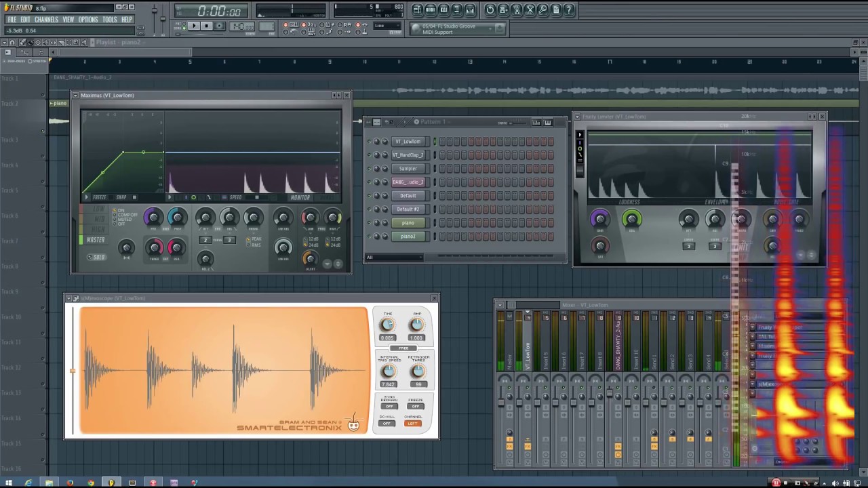Open the Line snap dropdown

[387, 26]
